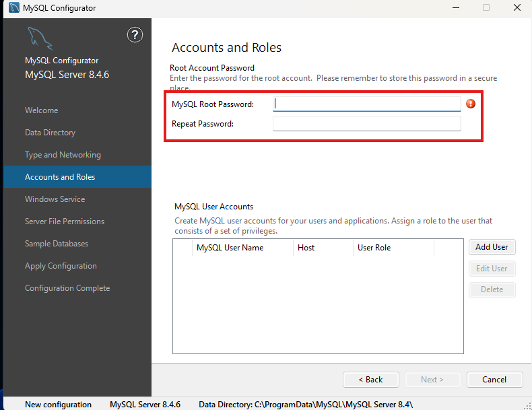Click the Next button

point(432,380)
